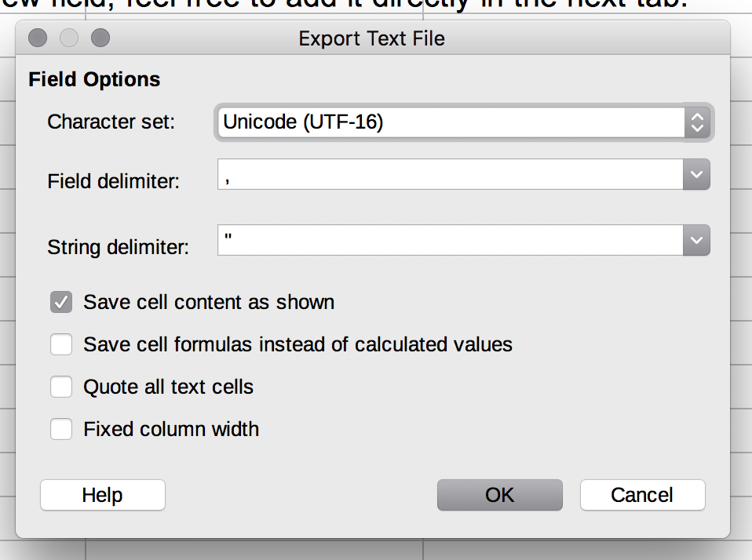Click the Character set label
This screenshot has height=560, width=752.
111,122
